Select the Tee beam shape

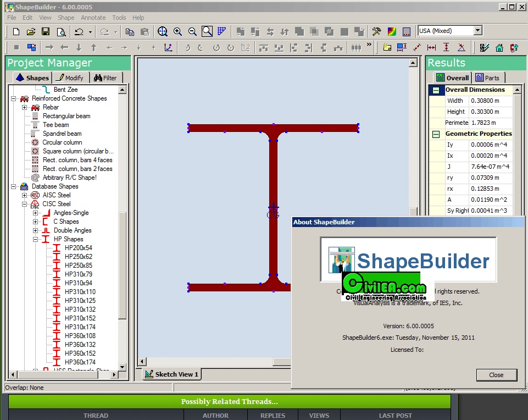56,125
